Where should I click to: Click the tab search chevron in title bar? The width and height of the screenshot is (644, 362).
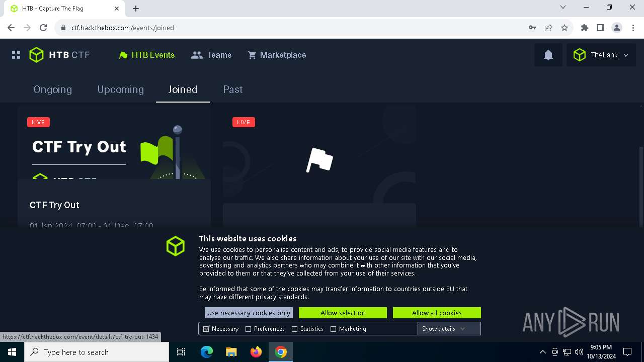(563, 7)
